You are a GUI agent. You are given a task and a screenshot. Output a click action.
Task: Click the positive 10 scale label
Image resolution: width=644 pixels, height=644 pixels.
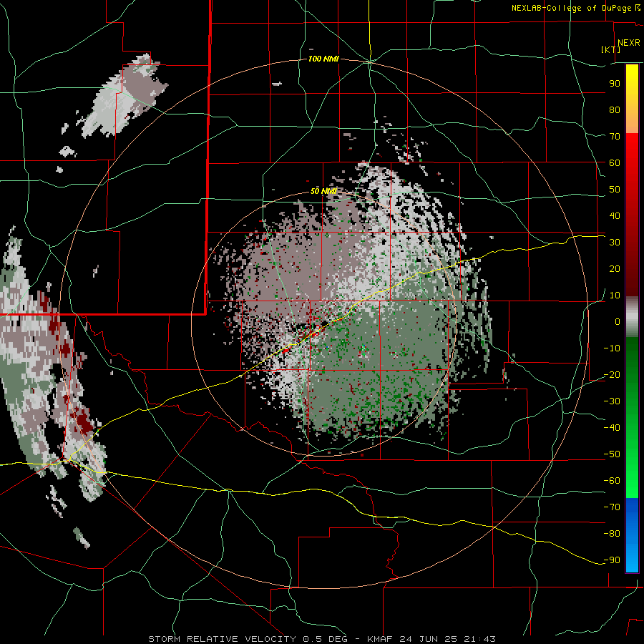pyautogui.click(x=615, y=296)
